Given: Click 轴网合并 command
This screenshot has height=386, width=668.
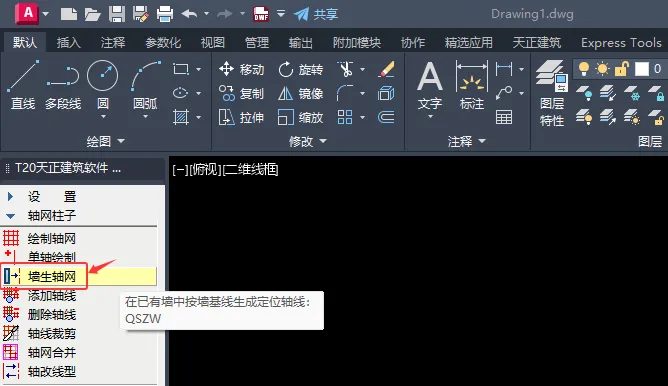Looking at the screenshot, I should point(52,352).
